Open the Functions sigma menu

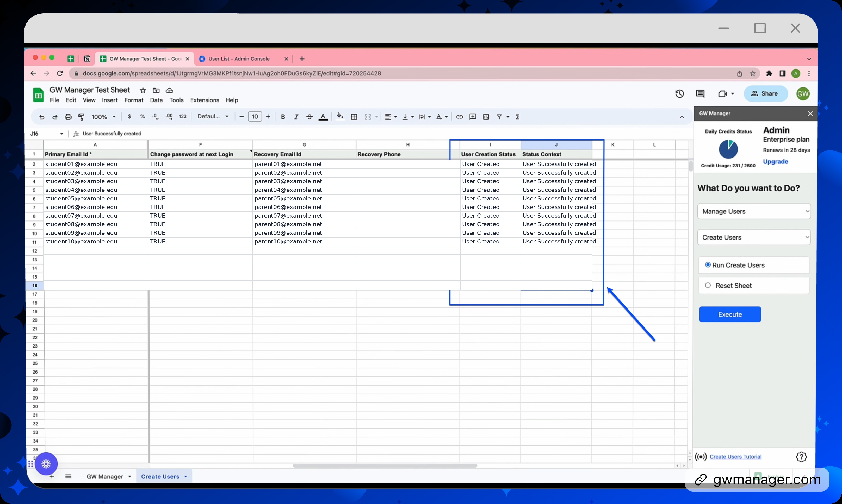point(517,117)
